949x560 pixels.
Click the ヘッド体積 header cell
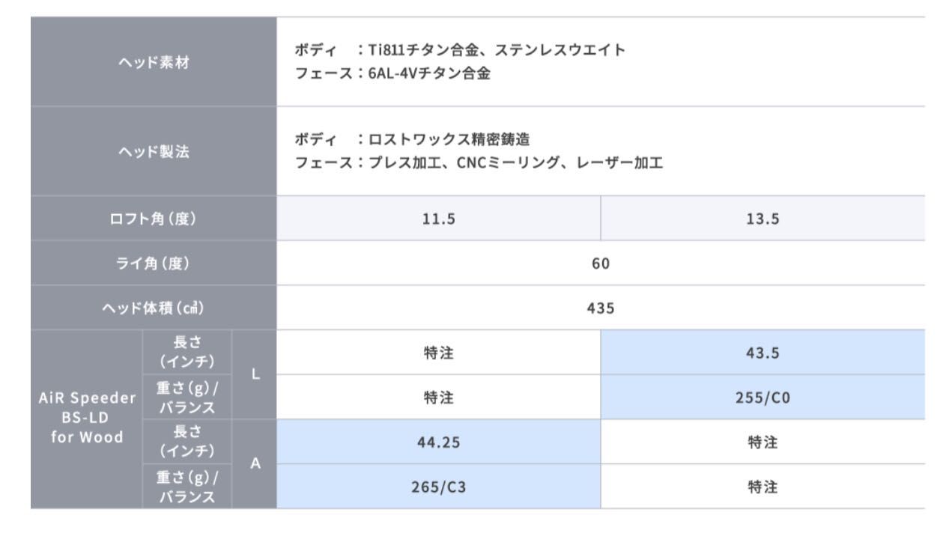coord(153,308)
